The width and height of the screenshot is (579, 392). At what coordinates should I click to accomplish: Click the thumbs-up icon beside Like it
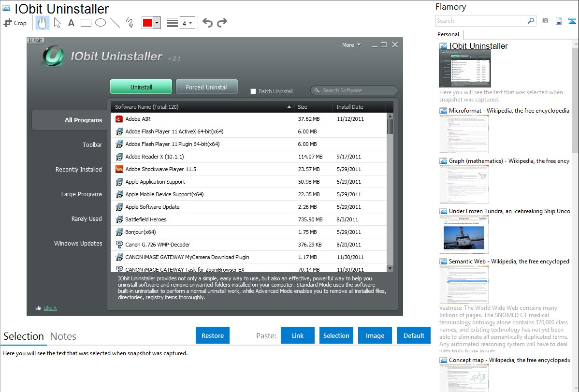[x=38, y=308]
